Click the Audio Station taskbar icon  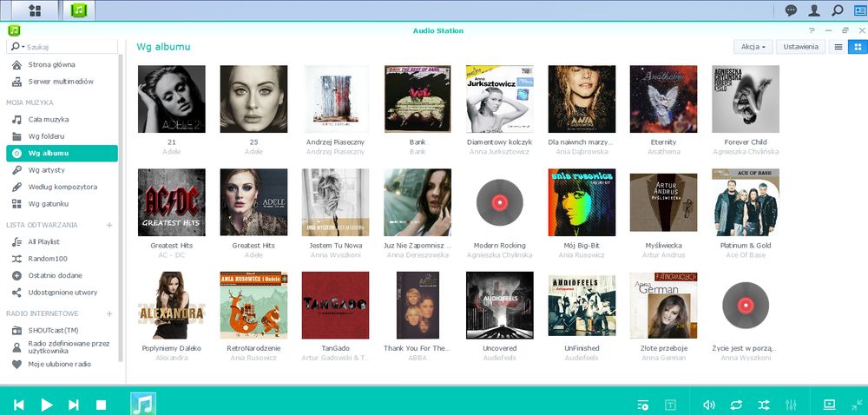point(79,10)
